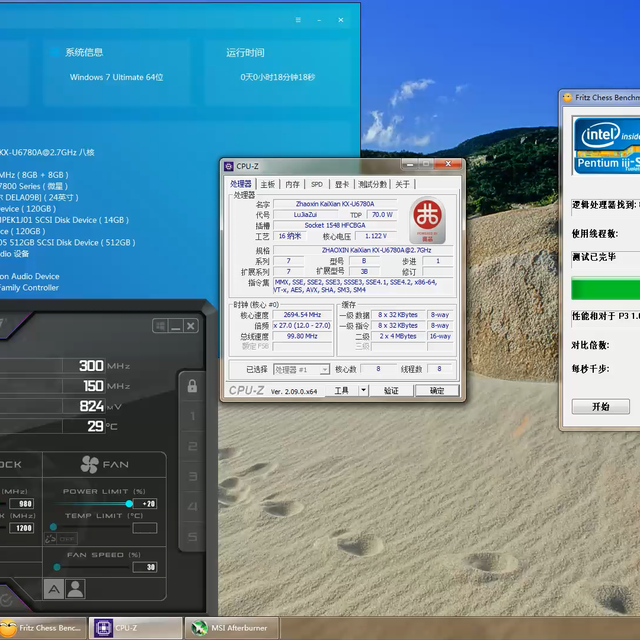The image size is (640, 640).
Task: Click the Power Limit slider handle
Action: click(129, 504)
